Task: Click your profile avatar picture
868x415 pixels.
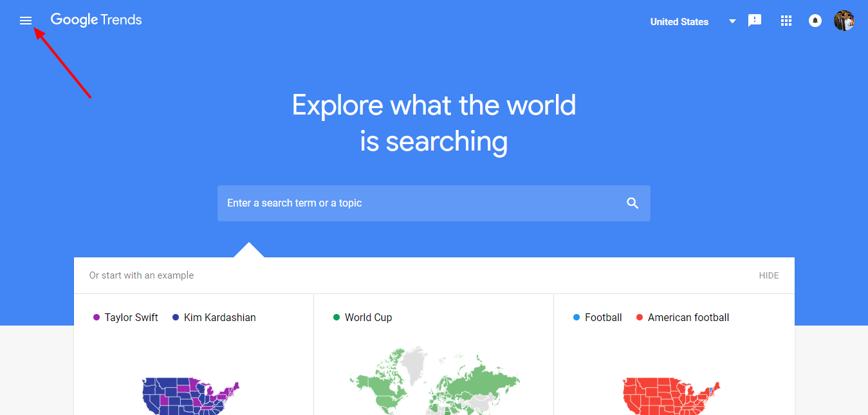Action: [844, 20]
